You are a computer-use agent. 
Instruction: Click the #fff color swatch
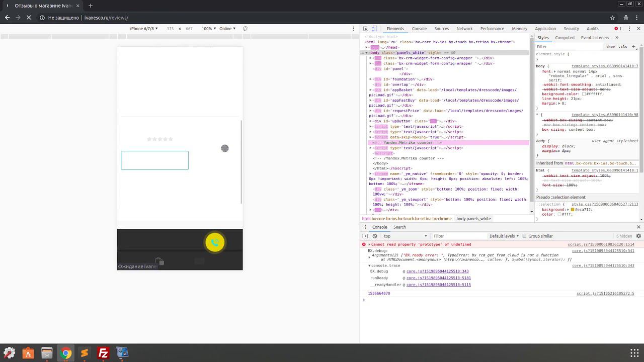(x=559, y=214)
